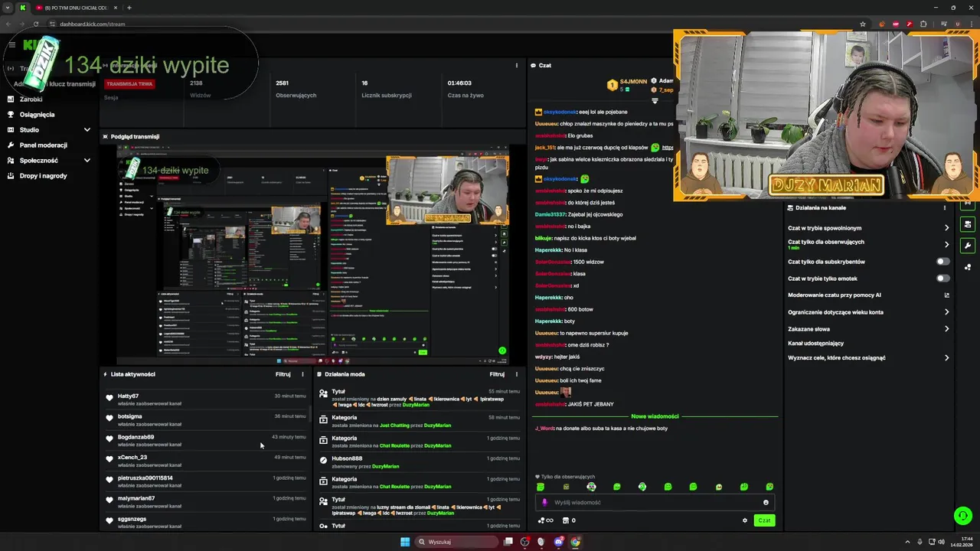Open Zarobki in the sidebar
Screen dimensions: 980x551
31,99
